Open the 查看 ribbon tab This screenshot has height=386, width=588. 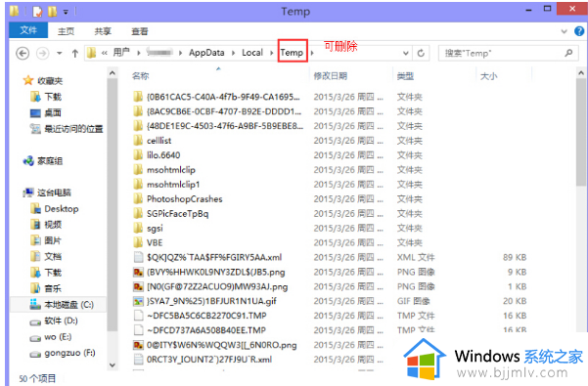pos(140,31)
